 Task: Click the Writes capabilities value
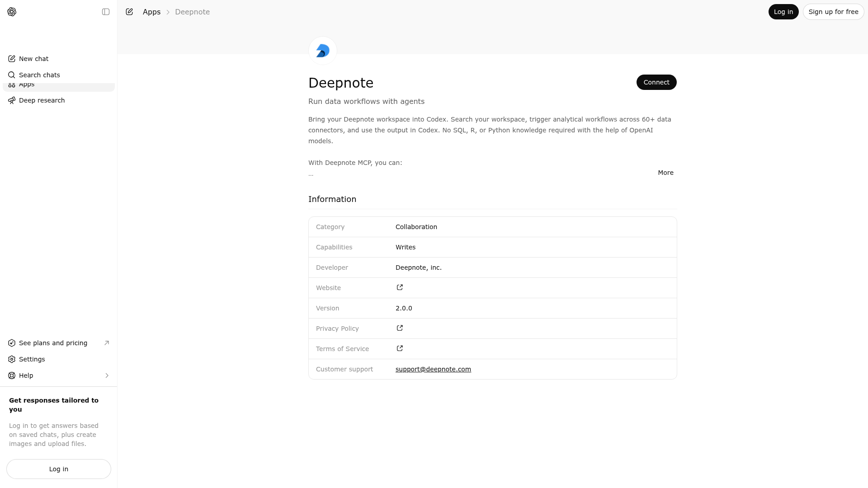coord(406,247)
